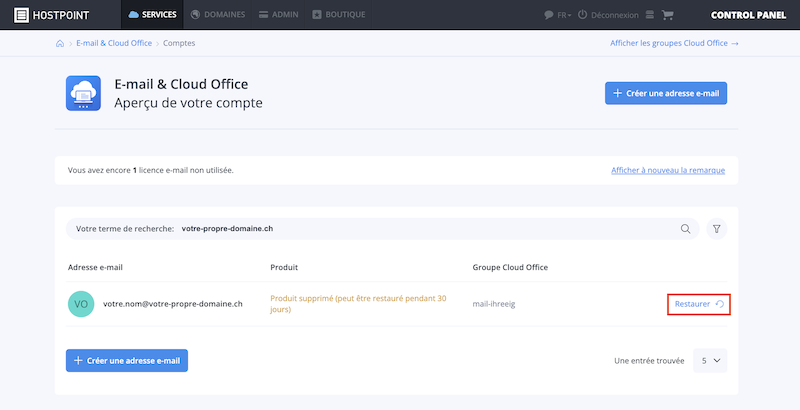Click E-mail & Cloud Office breadcrumb

tap(114, 43)
